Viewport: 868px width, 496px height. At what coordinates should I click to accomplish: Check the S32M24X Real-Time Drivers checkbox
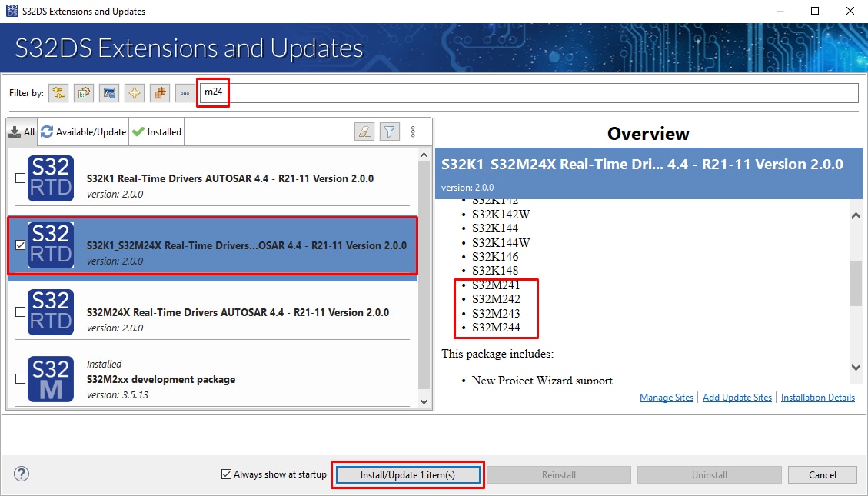(21, 312)
